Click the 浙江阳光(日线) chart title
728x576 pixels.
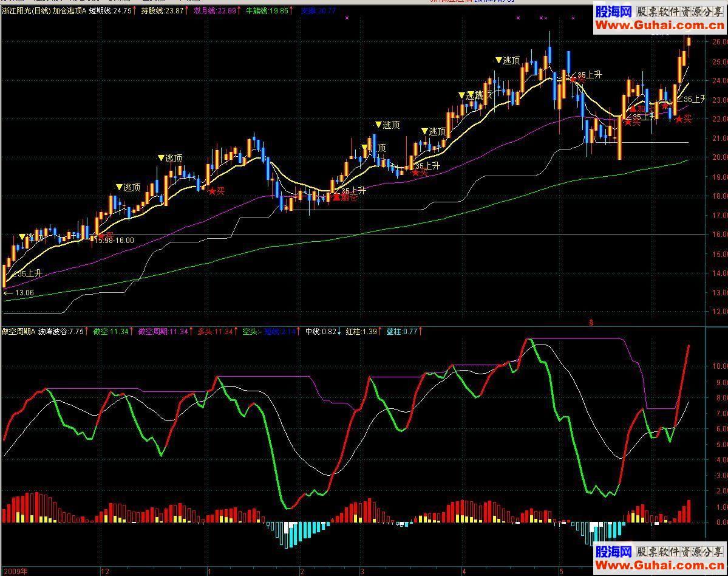26,11
